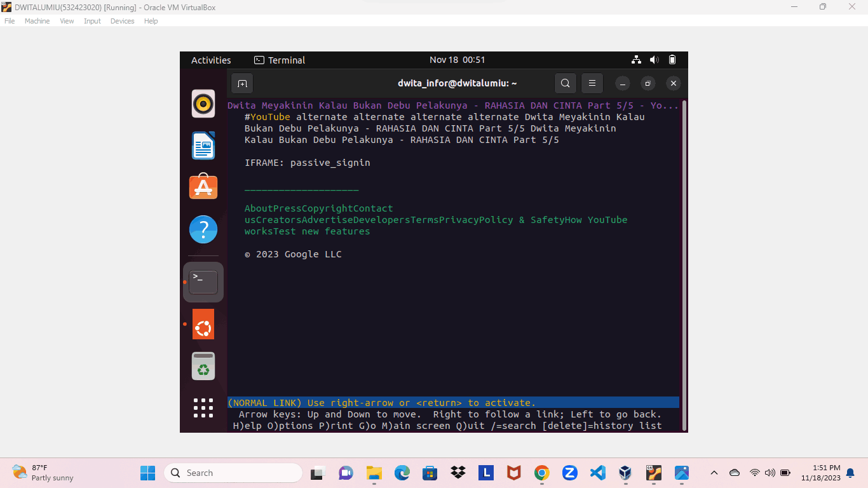Viewport: 868px width, 488px height.
Task: Click the H)elp O)ptions command line
Action: point(447,426)
